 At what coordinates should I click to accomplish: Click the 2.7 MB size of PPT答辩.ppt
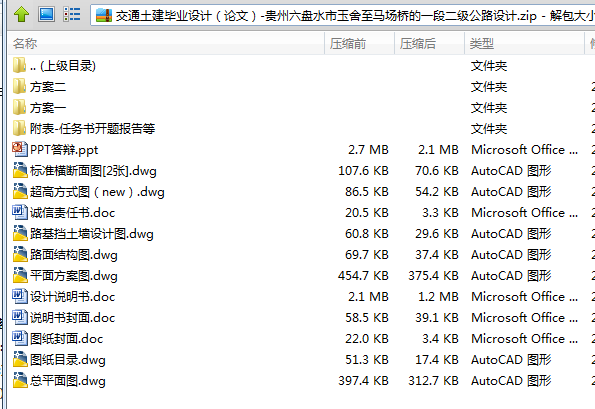click(368, 149)
